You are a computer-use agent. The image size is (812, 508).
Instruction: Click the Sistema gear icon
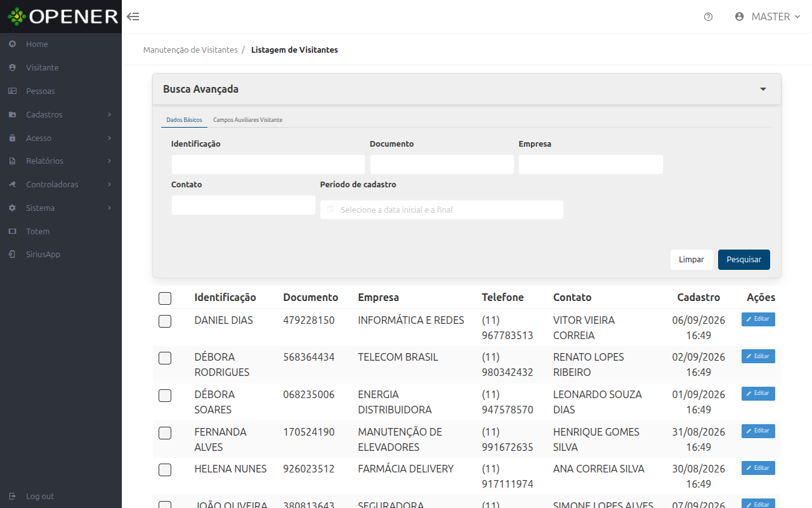point(12,208)
